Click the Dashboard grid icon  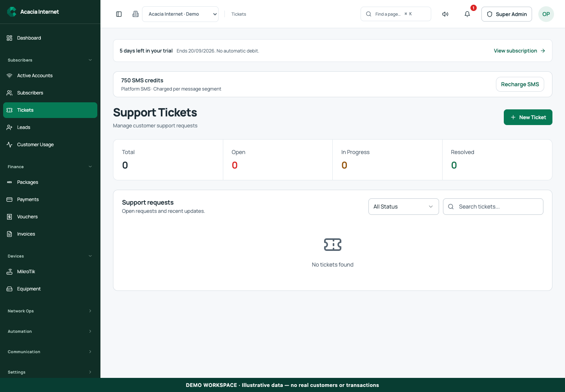click(x=9, y=38)
